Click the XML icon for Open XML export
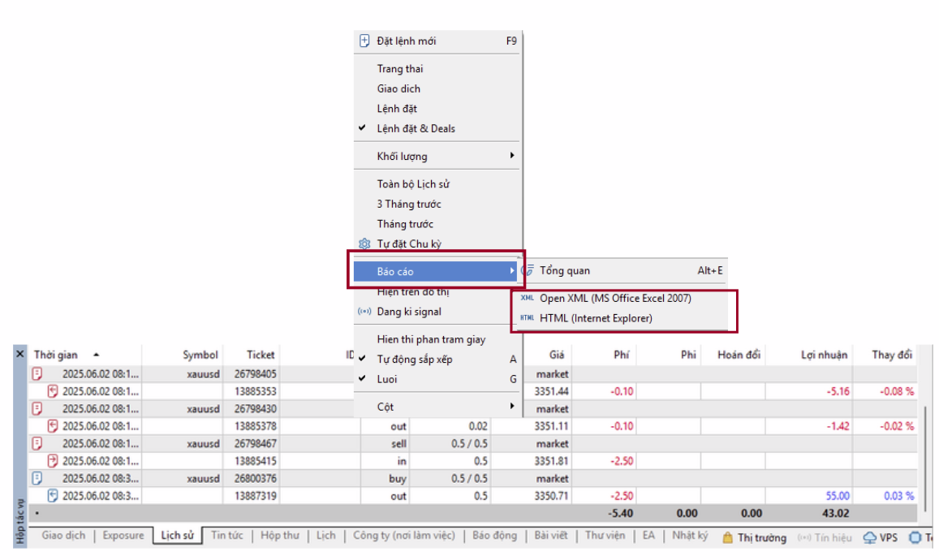939x560 pixels. 527,298
